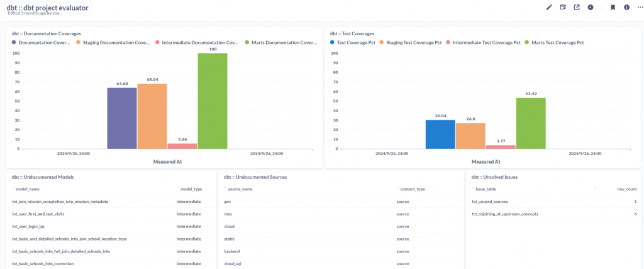
Task: Open the 'dbt :: Documentation Coverages' card title
Action: pyautogui.click(x=46, y=33)
